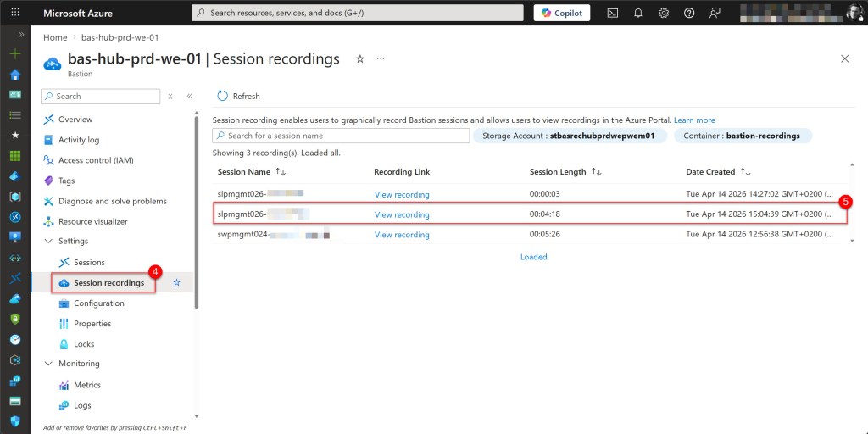Favorite the Session recordings menu star
This screenshot has width=868, height=434.
tap(176, 283)
